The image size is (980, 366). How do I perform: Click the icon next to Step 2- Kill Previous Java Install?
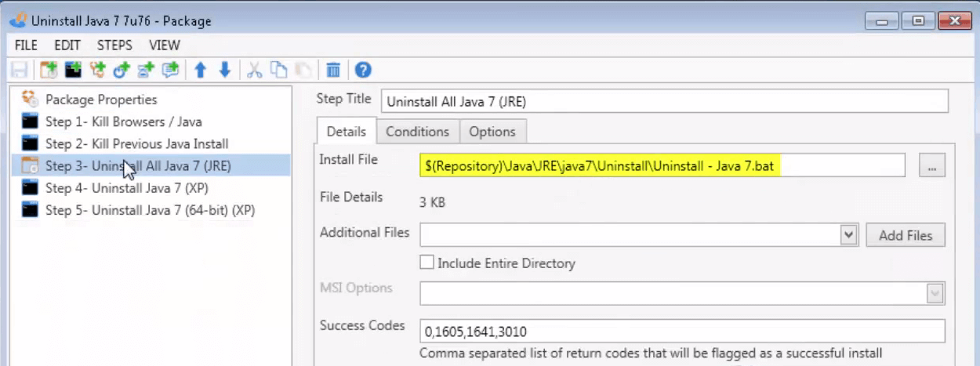coord(30,143)
